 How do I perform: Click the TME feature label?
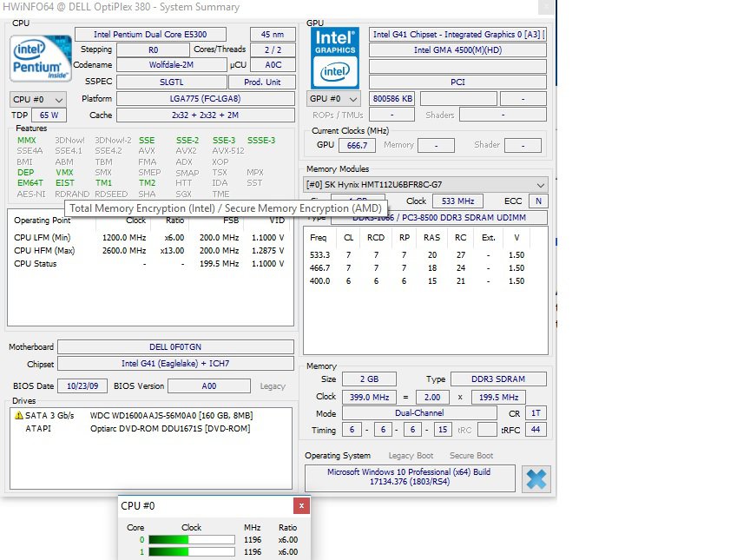click(221, 194)
